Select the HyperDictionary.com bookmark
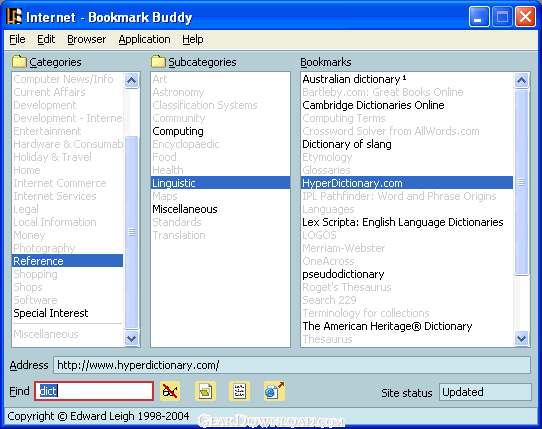This screenshot has width=542, height=429. coord(407,183)
